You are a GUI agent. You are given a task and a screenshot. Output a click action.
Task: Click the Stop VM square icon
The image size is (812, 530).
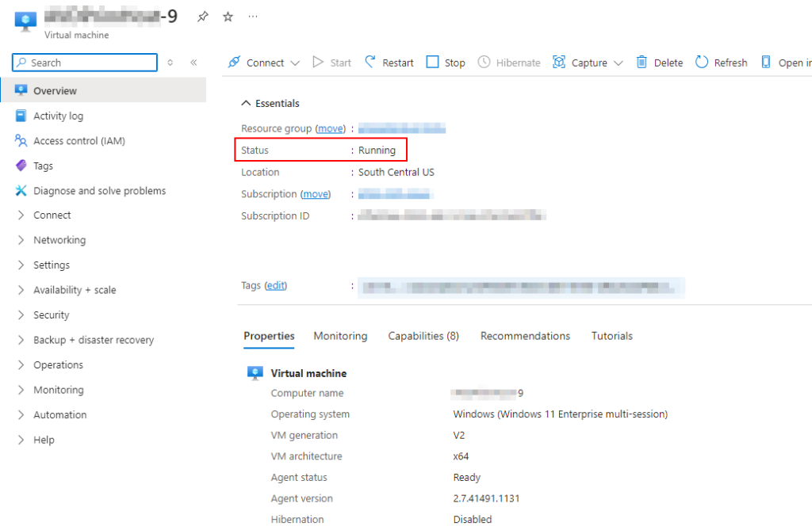(432, 62)
